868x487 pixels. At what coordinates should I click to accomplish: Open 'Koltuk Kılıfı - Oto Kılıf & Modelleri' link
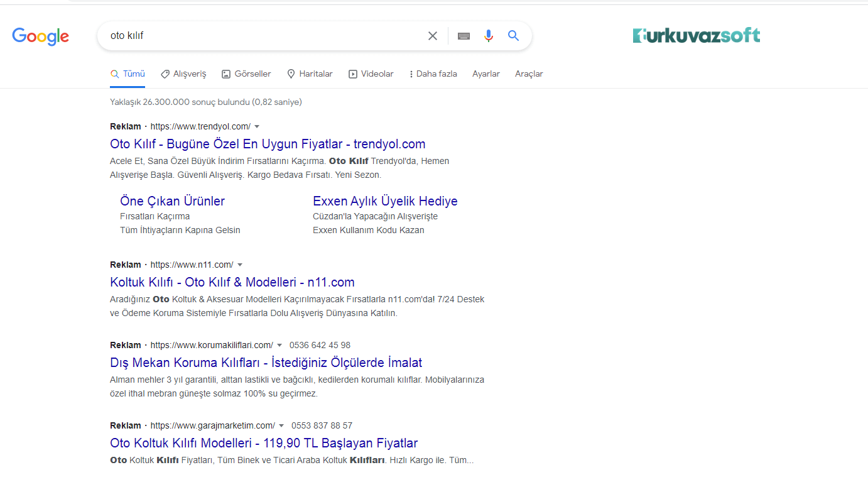232,282
